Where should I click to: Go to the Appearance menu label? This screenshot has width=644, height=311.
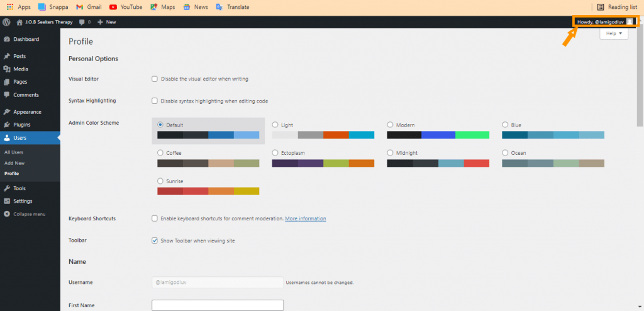pos(27,112)
